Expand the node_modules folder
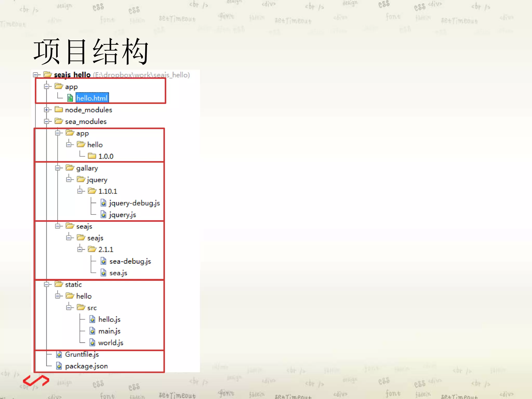Viewport: 532px width, 399px height. tap(46, 110)
